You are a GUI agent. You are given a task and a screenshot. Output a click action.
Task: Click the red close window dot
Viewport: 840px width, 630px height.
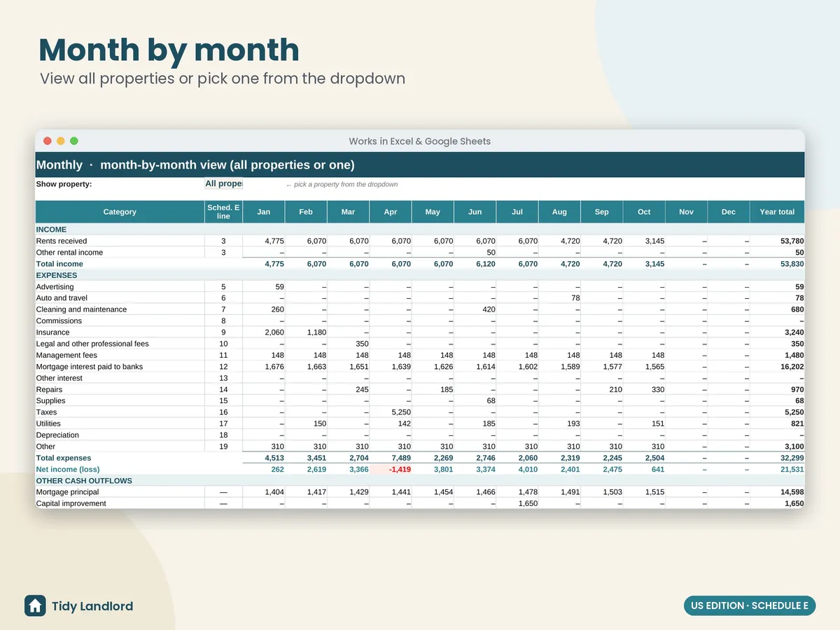click(x=48, y=141)
